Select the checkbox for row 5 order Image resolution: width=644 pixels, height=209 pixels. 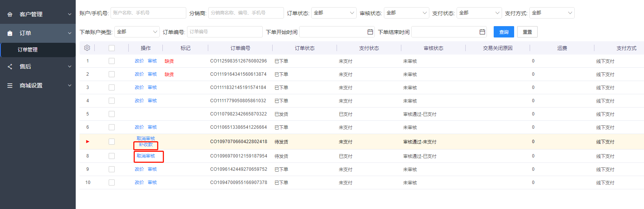pyautogui.click(x=112, y=114)
